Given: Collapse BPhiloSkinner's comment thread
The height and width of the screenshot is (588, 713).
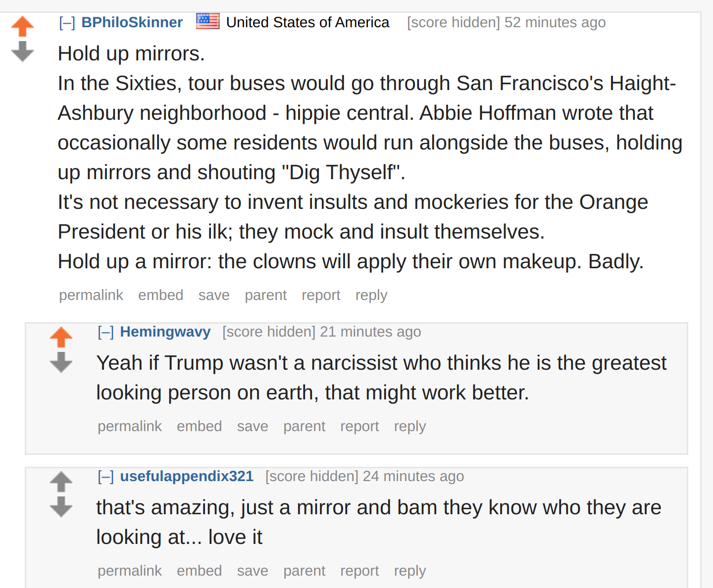Looking at the screenshot, I should click(67, 23).
